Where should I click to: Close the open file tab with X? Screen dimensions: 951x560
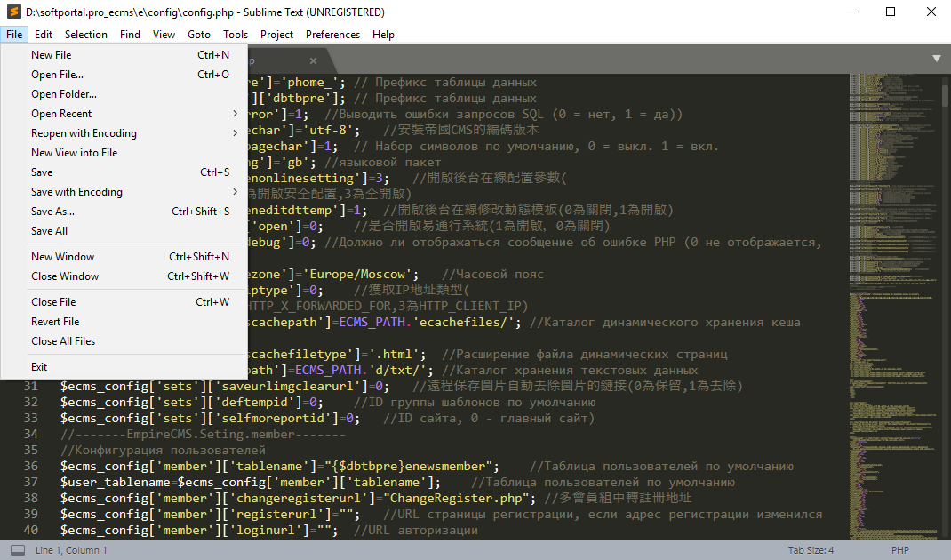click(313, 60)
